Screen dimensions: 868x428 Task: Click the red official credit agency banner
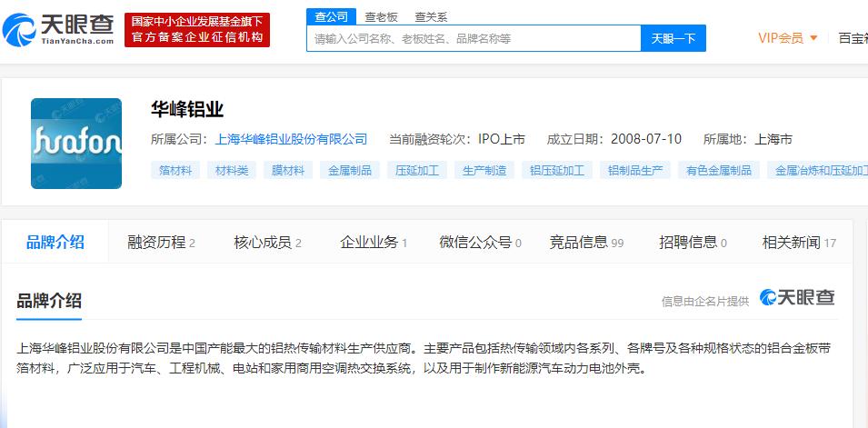197,30
